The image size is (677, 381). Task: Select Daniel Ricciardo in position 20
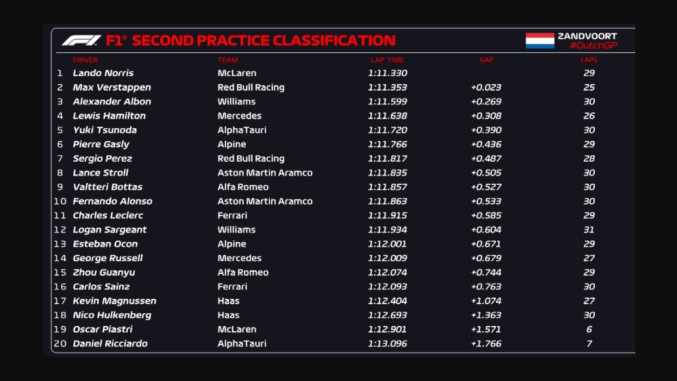[x=110, y=344]
